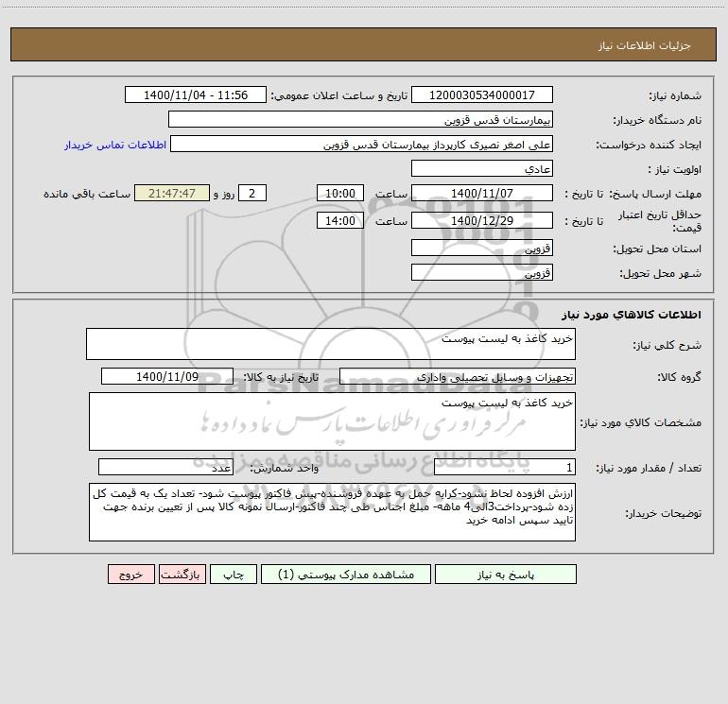Click buyer name field بیمارستان قدس قزوین

(x=360, y=119)
